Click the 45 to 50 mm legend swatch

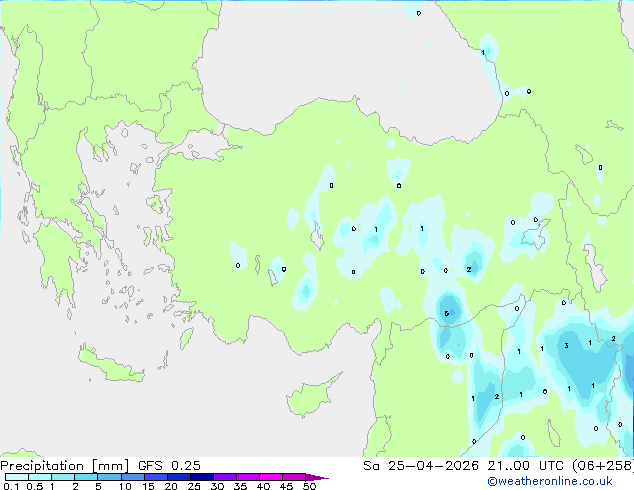[294, 477]
